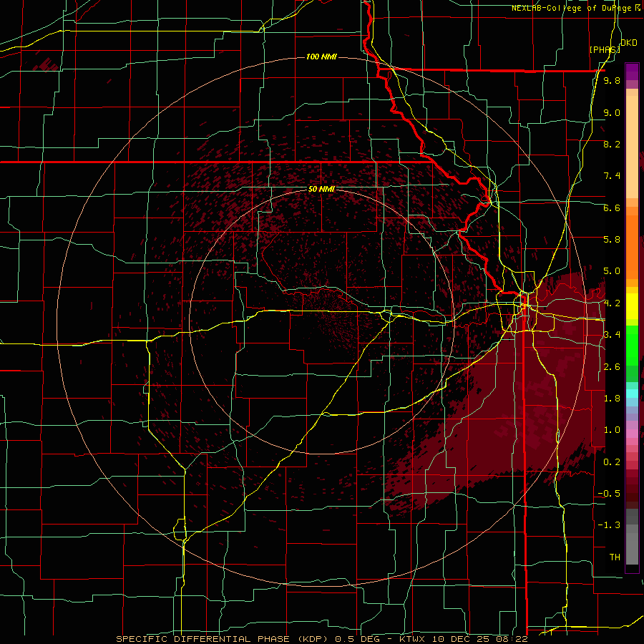The image size is (644, 644).
Task: Click the 9.8 value on the color scale
Action: click(x=612, y=80)
